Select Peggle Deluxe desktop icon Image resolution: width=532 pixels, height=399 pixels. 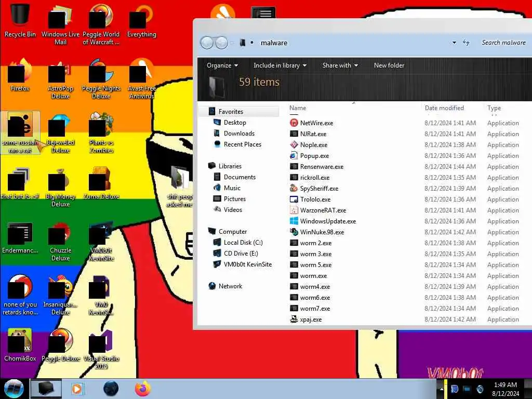pos(60,345)
